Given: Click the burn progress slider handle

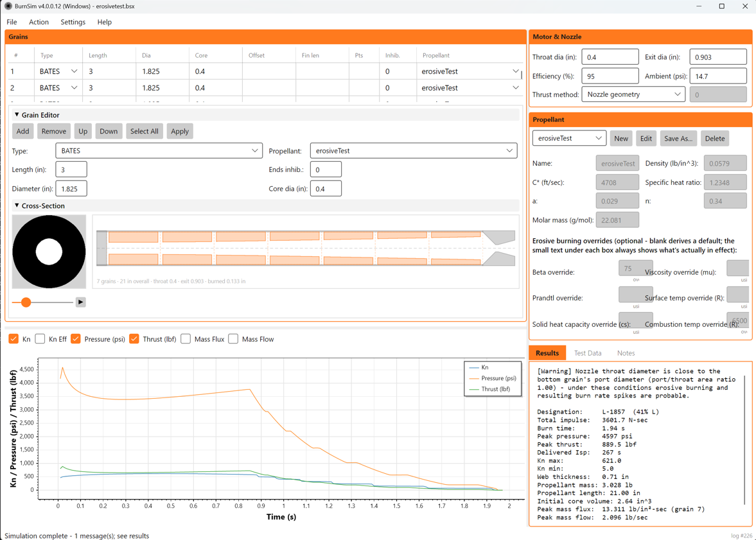Looking at the screenshot, I should click(26, 302).
